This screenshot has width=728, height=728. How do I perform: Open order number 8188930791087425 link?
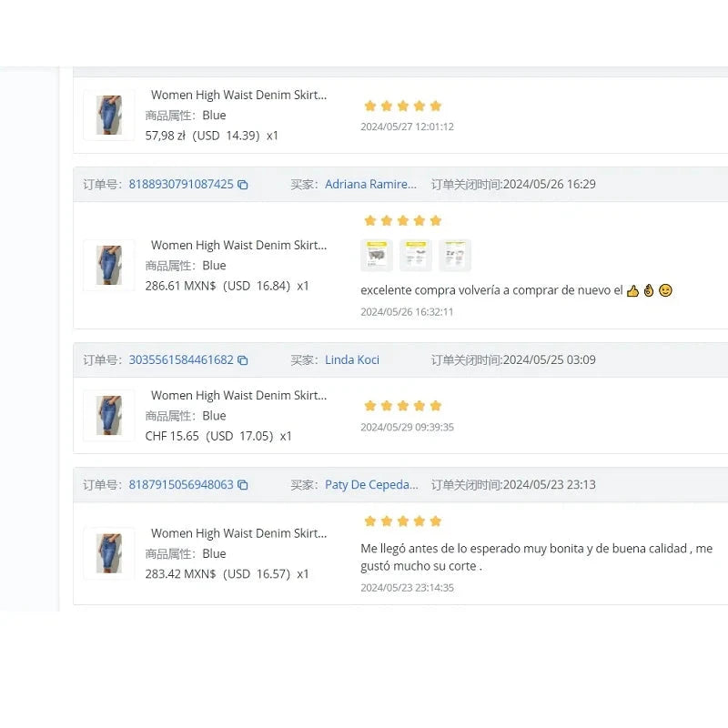coord(181,184)
